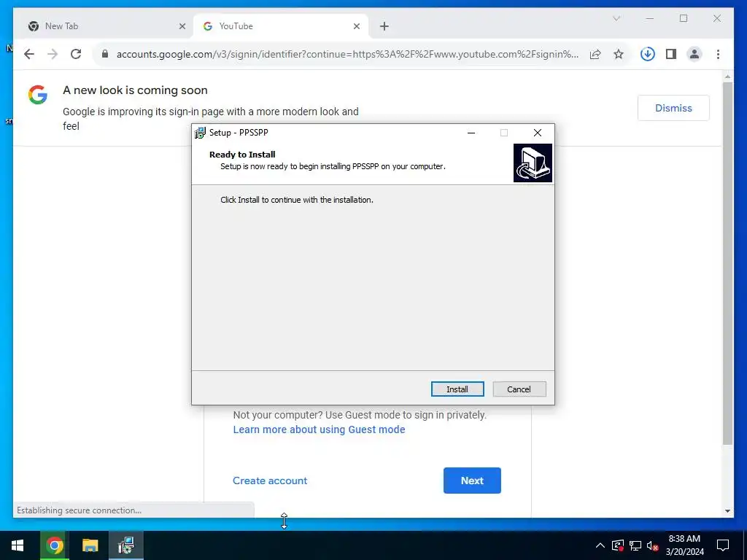Click Install in the PPSSPP setup dialog
Screen dimensions: 747x560
(x=457, y=389)
